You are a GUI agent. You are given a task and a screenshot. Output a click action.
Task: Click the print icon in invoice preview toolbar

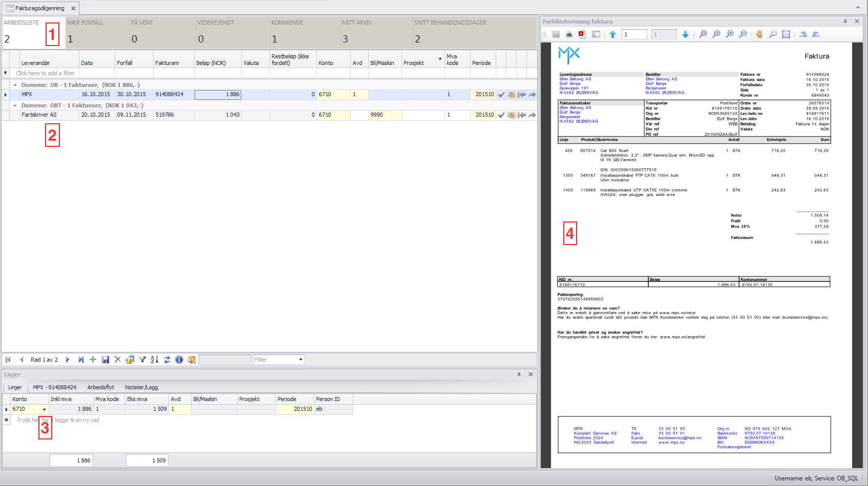pyautogui.click(x=569, y=34)
